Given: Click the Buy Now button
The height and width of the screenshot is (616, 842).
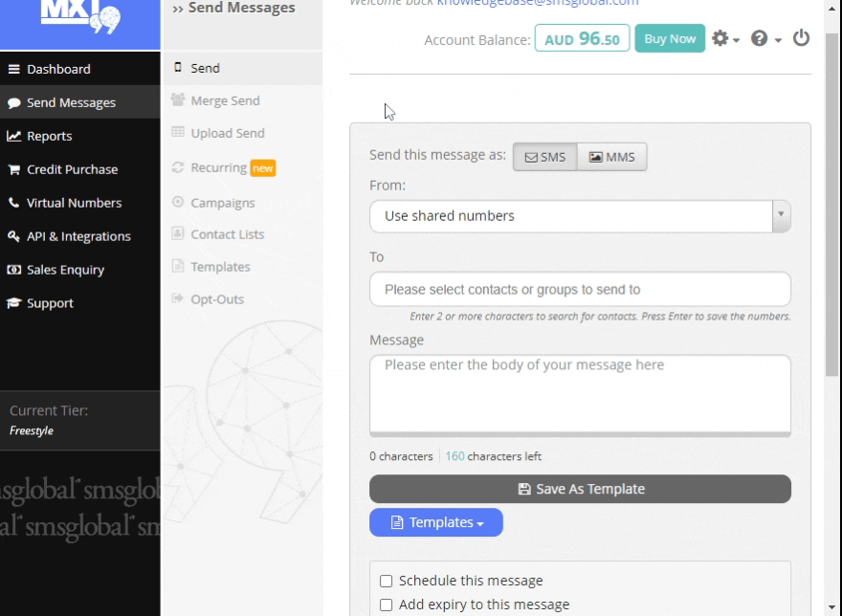Looking at the screenshot, I should click(670, 39).
